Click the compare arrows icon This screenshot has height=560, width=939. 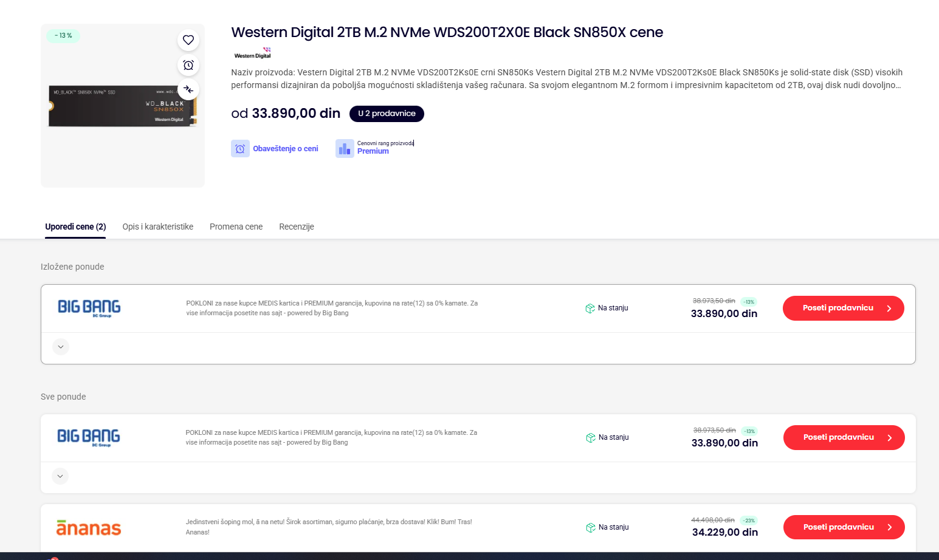pyautogui.click(x=188, y=89)
